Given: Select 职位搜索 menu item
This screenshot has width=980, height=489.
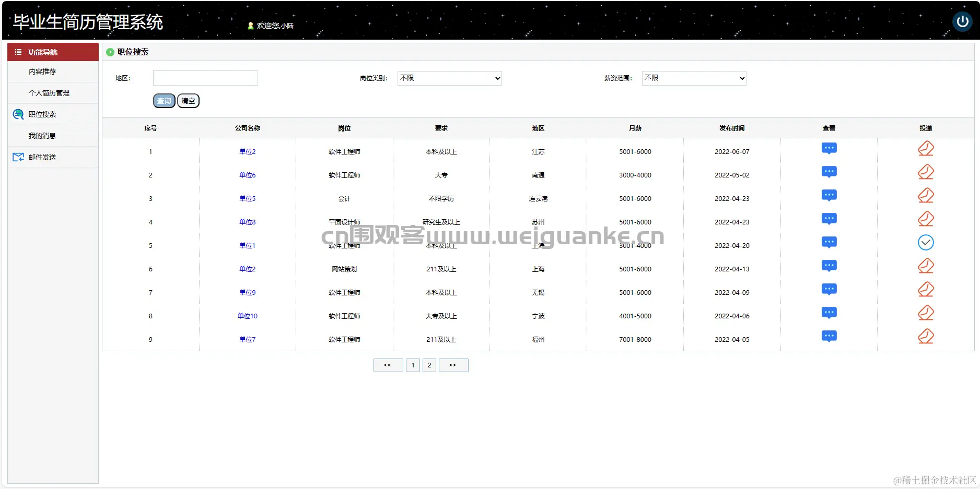Looking at the screenshot, I should (42, 114).
